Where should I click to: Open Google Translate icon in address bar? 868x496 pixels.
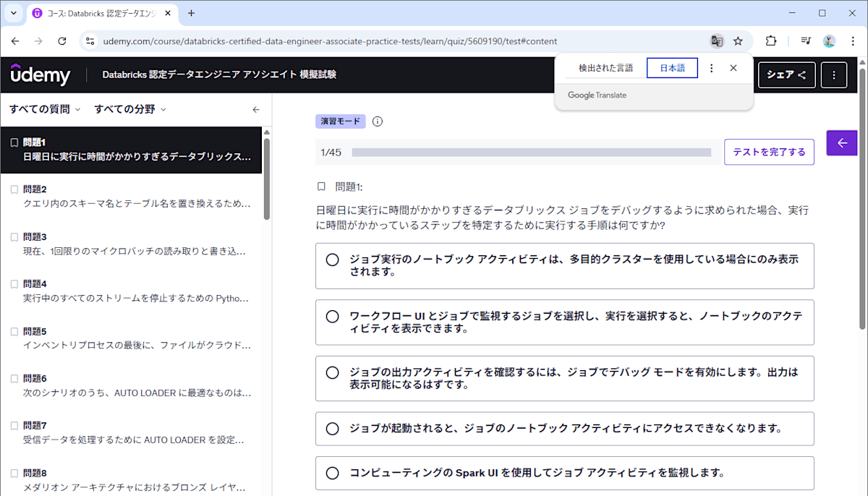coord(717,41)
